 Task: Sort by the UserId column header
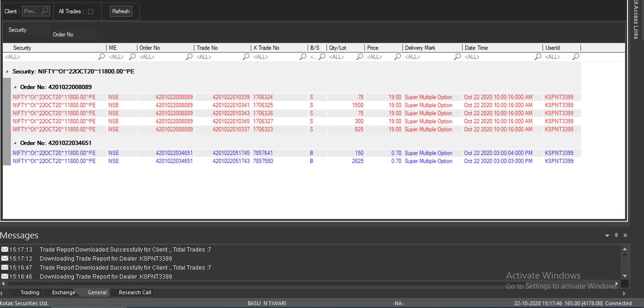(562, 48)
